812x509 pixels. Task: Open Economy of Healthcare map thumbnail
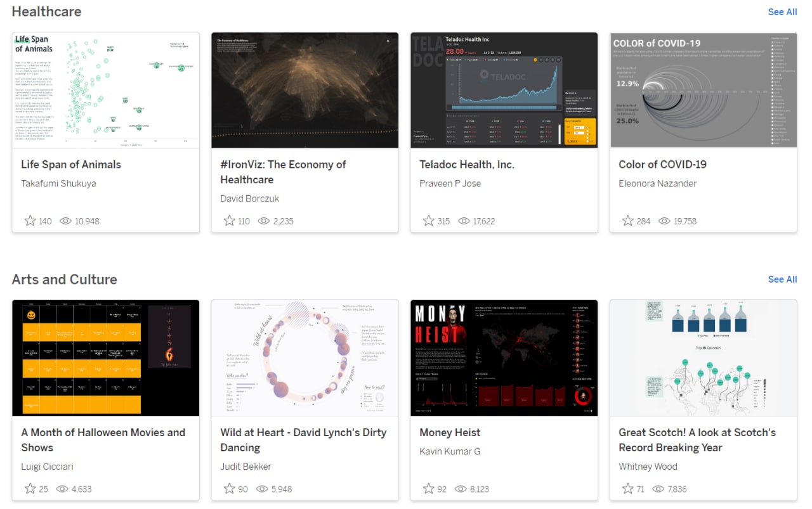(305, 90)
